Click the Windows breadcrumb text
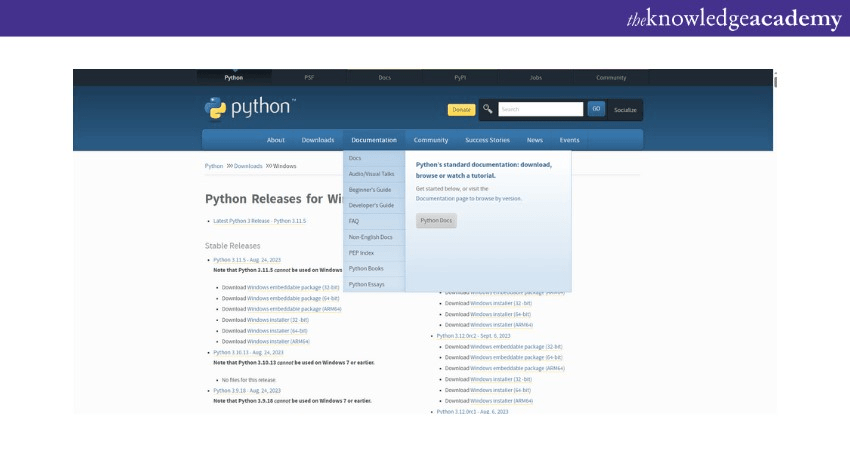This screenshot has width=850, height=450. tap(285, 166)
